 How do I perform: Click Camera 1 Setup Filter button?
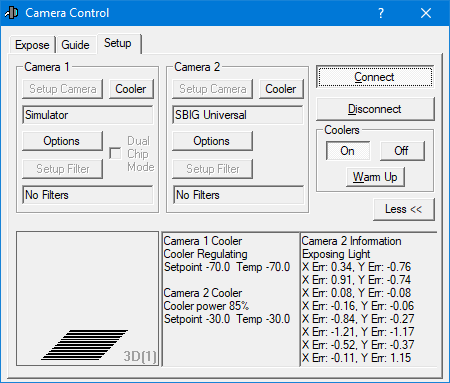(x=63, y=169)
